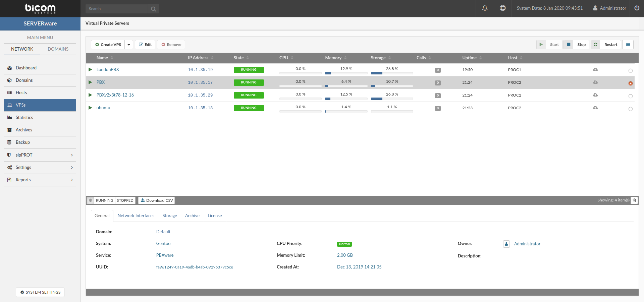Viewport: 644px width, 302px height.
Task: Select the ubuntu row radio button
Action: coord(631,109)
